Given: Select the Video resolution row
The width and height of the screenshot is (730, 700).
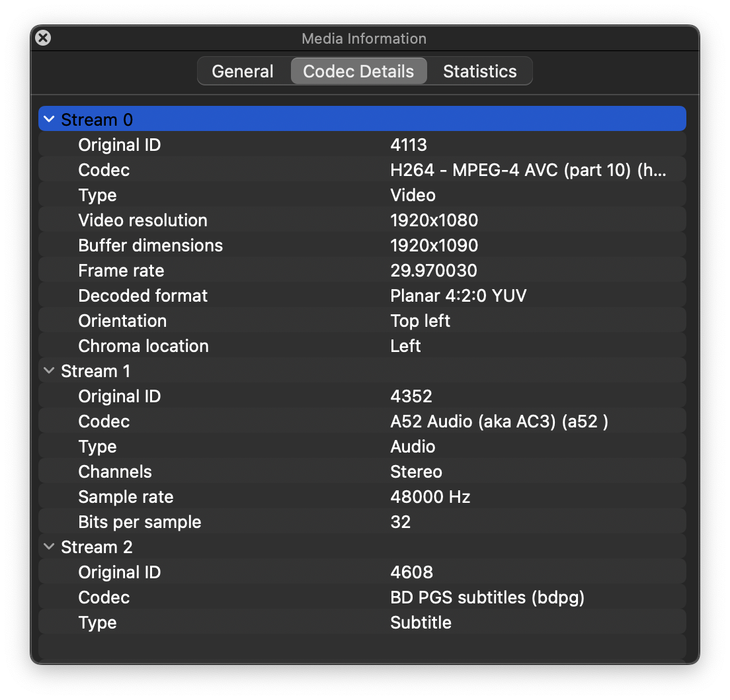Looking at the screenshot, I should tap(362, 220).
